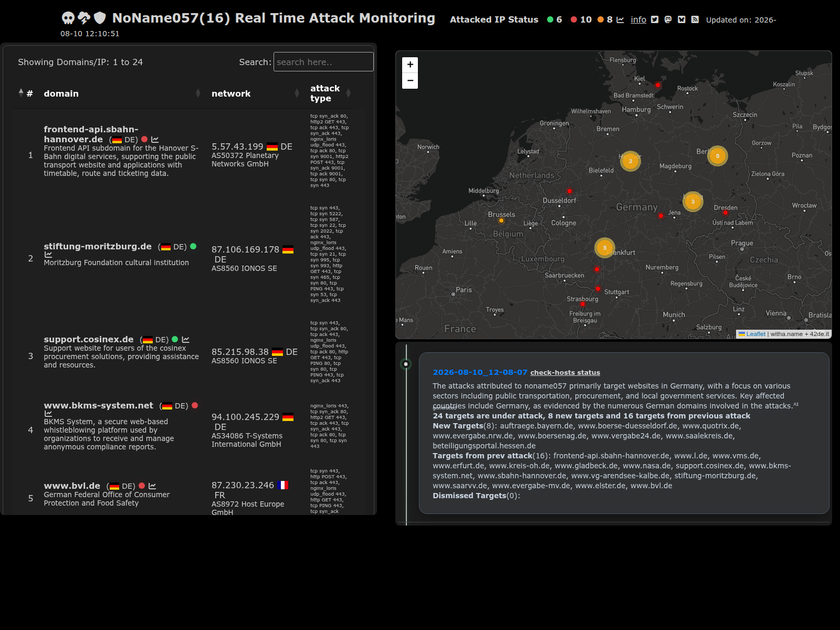Sort the table by attack type arrows
840x630 pixels.
348,93
